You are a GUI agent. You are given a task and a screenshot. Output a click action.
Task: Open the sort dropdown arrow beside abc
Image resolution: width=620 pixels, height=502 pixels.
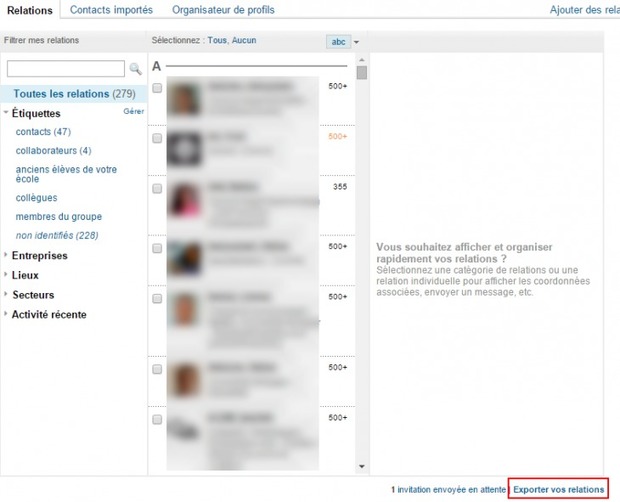356,42
